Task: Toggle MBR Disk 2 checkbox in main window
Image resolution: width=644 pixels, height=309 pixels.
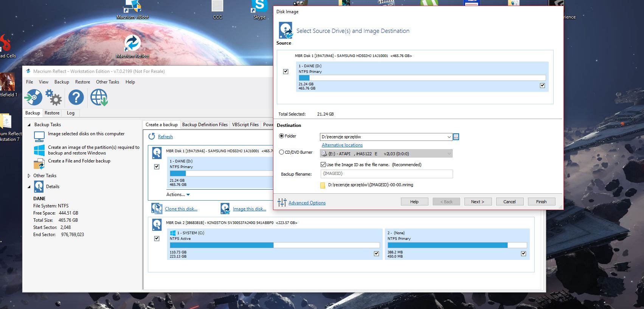Action: pyautogui.click(x=157, y=238)
